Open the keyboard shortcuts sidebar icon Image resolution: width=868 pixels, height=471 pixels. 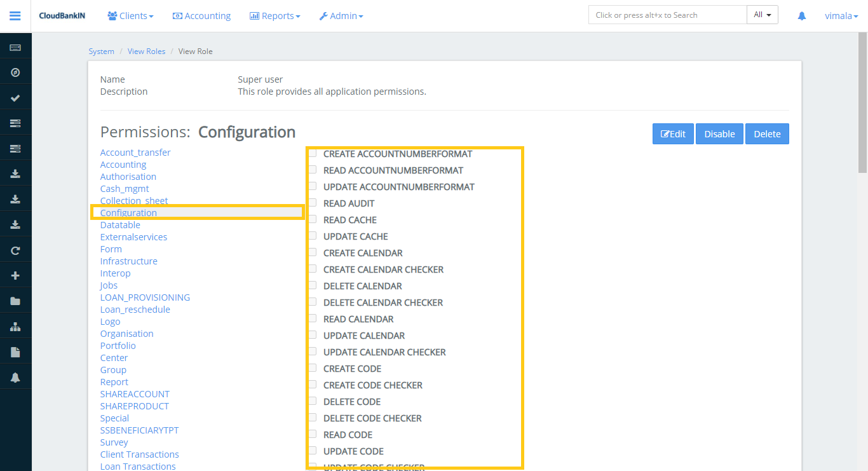[16, 46]
